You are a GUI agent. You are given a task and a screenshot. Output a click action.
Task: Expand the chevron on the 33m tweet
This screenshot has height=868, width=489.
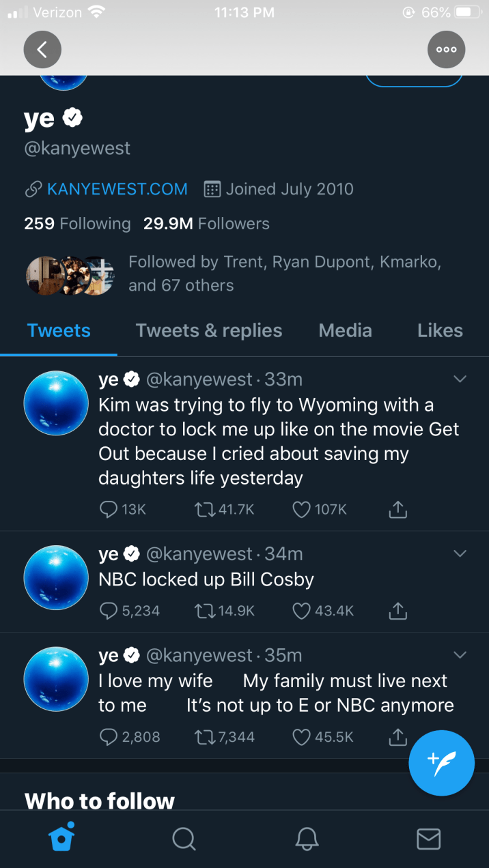460,379
